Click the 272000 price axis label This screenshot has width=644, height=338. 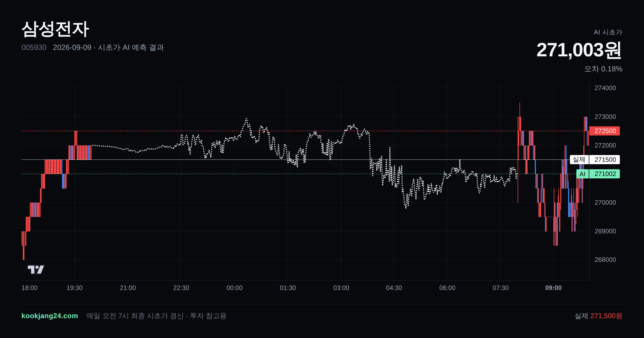tap(605, 145)
